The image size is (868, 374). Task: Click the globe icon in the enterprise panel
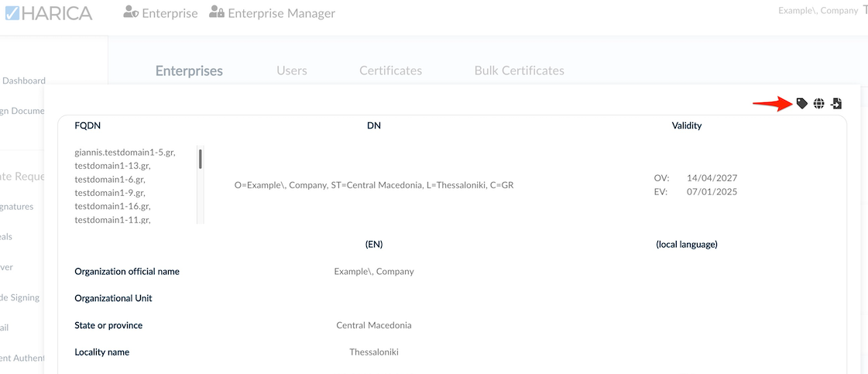coord(818,104)
